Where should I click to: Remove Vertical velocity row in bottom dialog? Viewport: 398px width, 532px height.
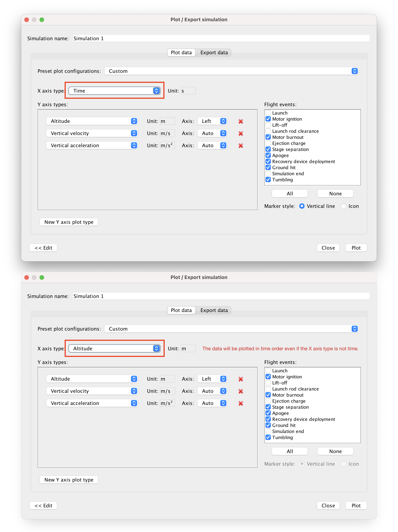point(241,391)
